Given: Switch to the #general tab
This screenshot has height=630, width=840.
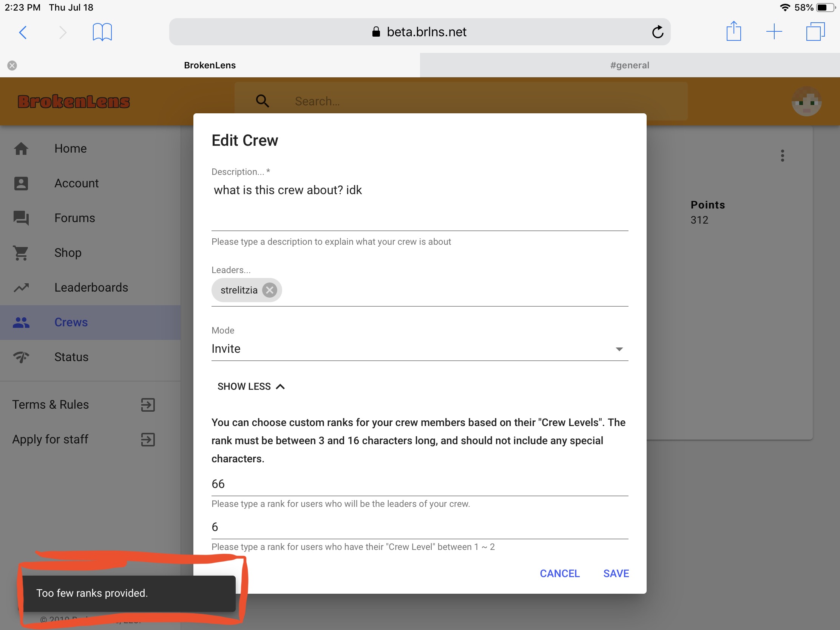Looking at the screenshot, I should pos(630,65).
